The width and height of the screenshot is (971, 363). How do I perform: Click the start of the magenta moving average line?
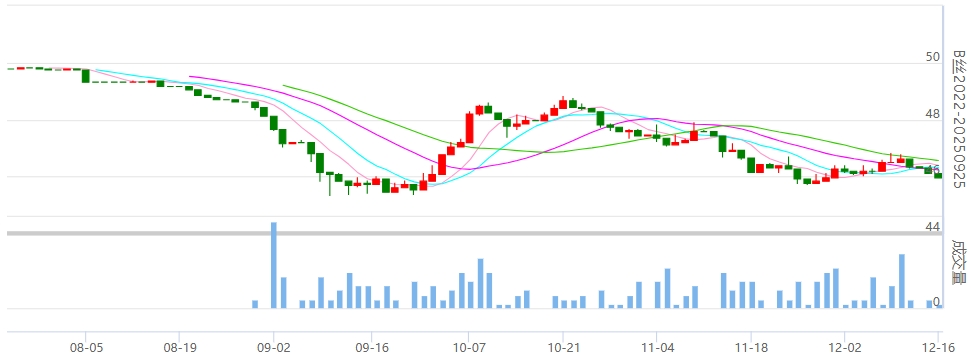[x=190, y=76]
